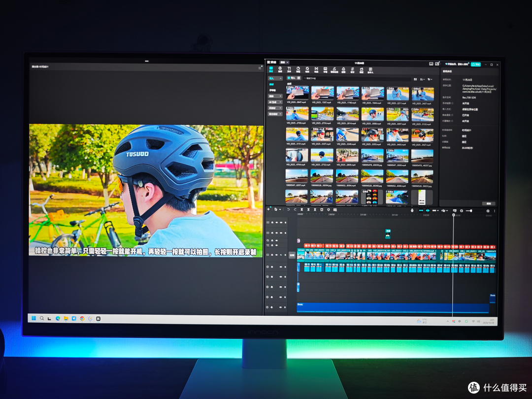This screenshot has height=399, width=532.
Task: Toggle visibility eye on main video track
Action: (276, 255)
